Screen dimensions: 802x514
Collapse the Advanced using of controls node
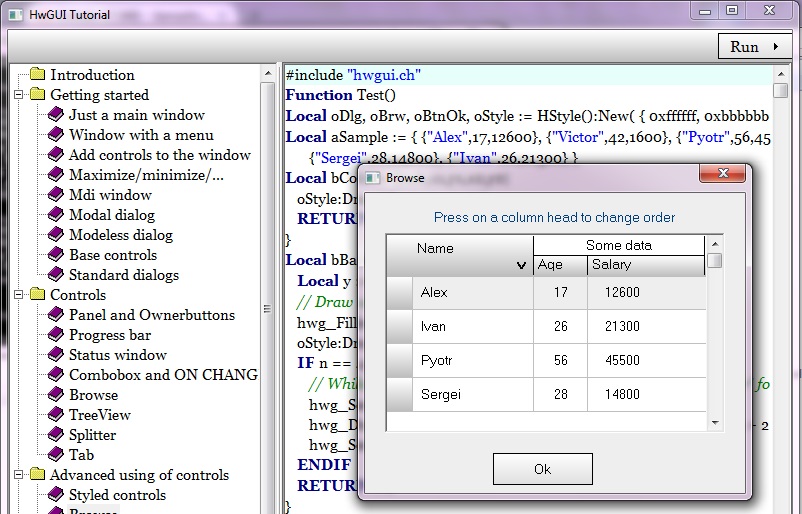click(x=18, y=475)
